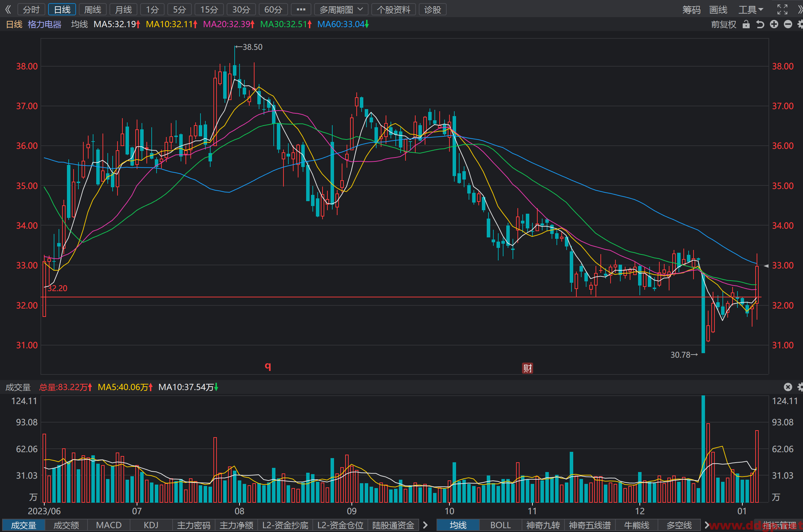The height and width of the screenshot is (532, 803).
Task: Select the BOLL overlay tab
Action: click(501, 525)
